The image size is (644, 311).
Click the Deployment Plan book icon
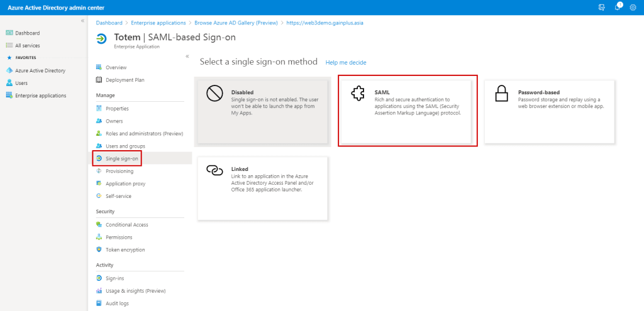click(x=99, y=80)
